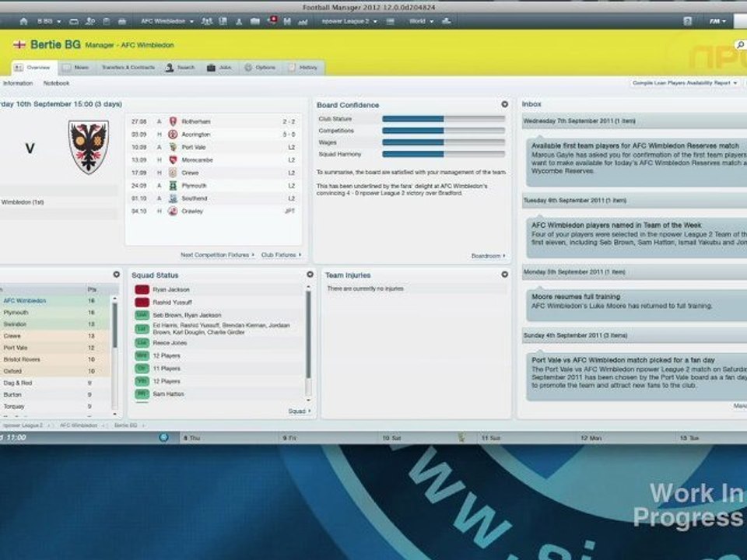747x560 pixels.
Task: Select the Morecambe fixture row
Action: (x=213, y=160)
